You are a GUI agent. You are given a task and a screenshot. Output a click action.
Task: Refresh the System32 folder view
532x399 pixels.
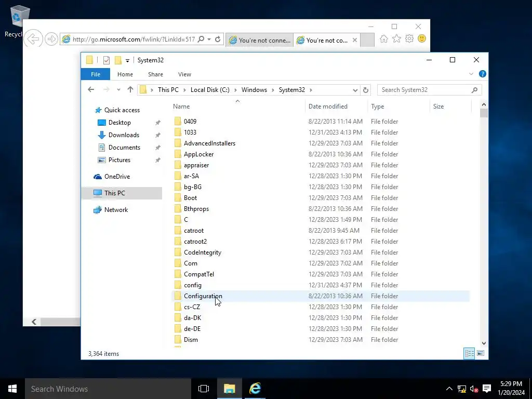click(x=365, y=90)
